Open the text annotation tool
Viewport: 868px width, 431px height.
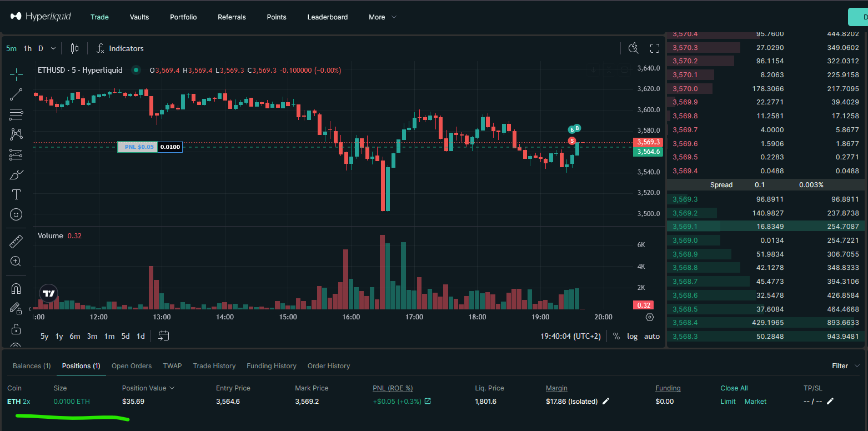click(16, 194)
